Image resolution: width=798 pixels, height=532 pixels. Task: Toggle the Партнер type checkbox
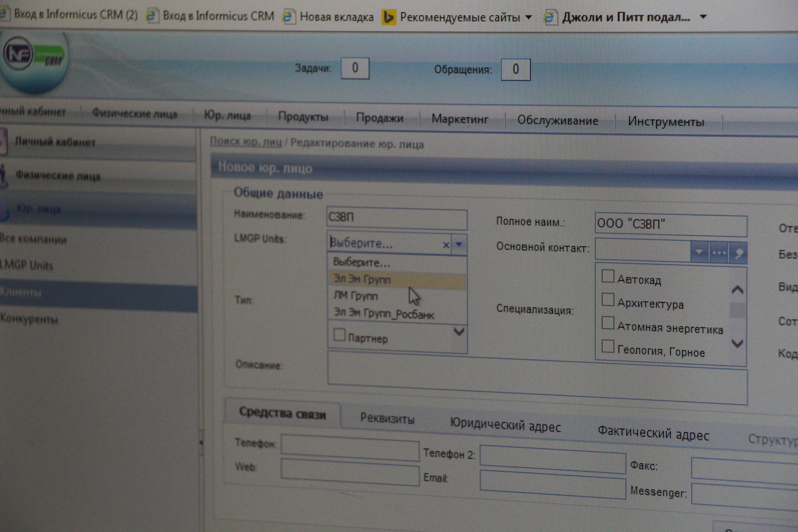pyautogui.click(x=339, y=335)
